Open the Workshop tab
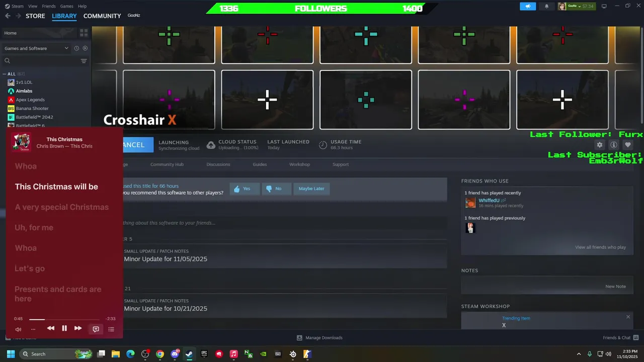The width and height of the screenshot is (644, 362). [299, 164]
